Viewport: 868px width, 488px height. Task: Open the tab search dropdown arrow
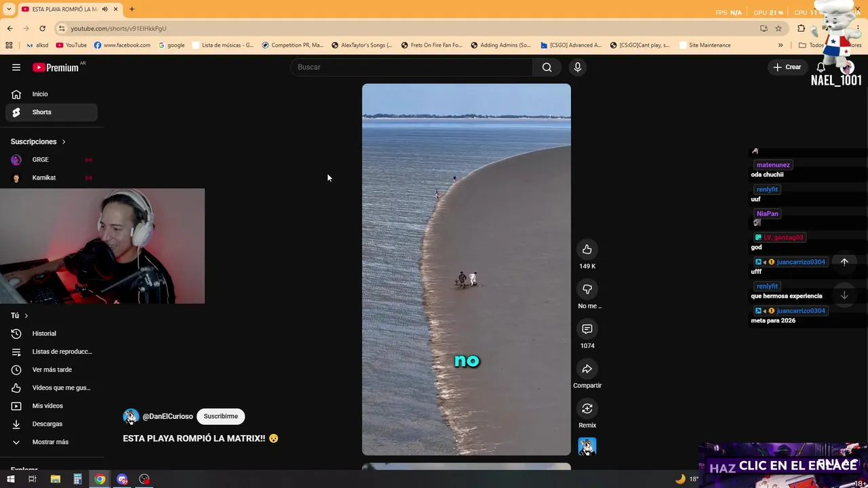(9, 9)
